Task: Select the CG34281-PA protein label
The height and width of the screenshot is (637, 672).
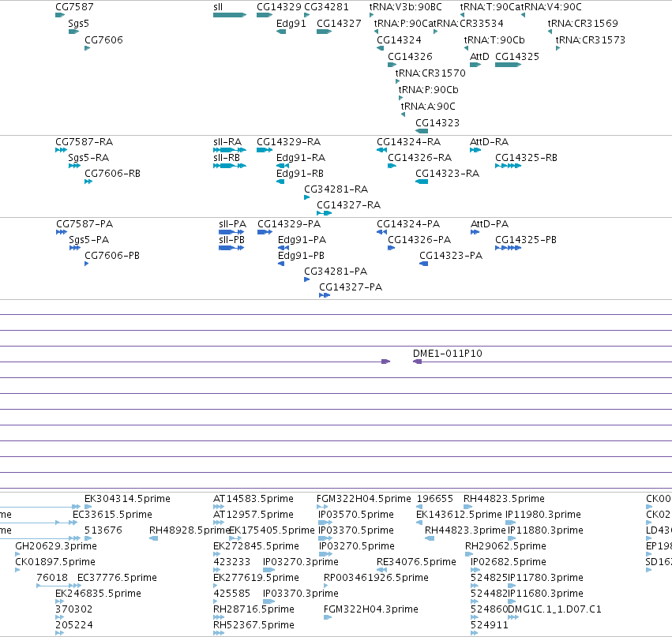Action: click(336, 272)
